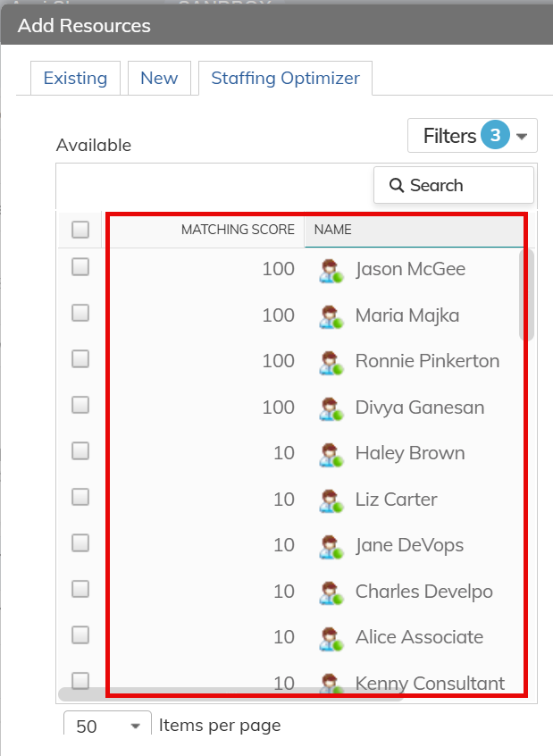This screenshot has height=756, width=553.
Task: Switch to the New tab
Action: click(x=159, y=78)
